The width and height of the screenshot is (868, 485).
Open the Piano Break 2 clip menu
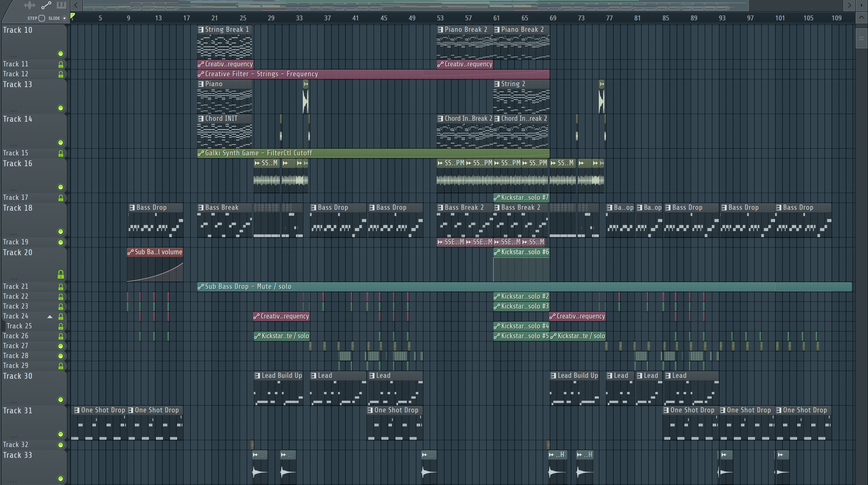click(440, 30)
